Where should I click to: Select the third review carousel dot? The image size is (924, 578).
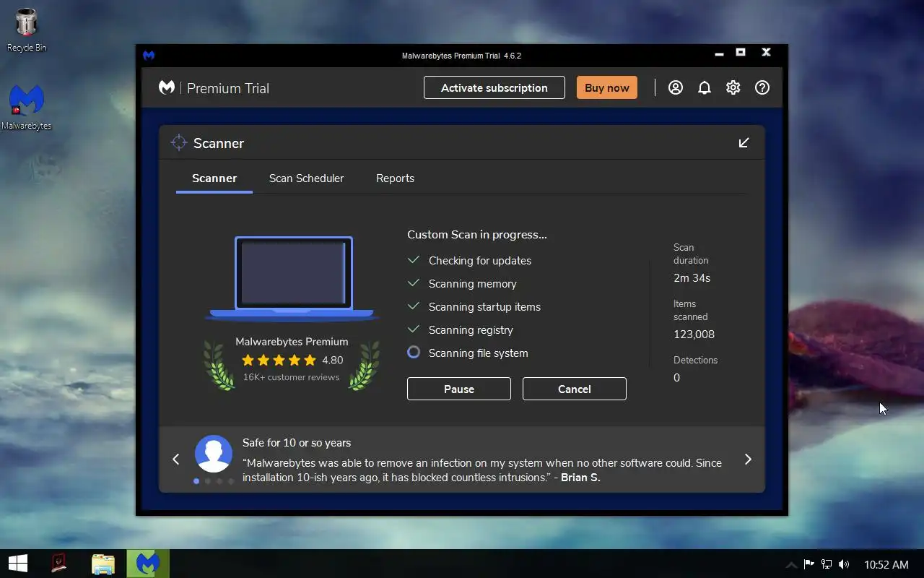click(x=219, y=481)
